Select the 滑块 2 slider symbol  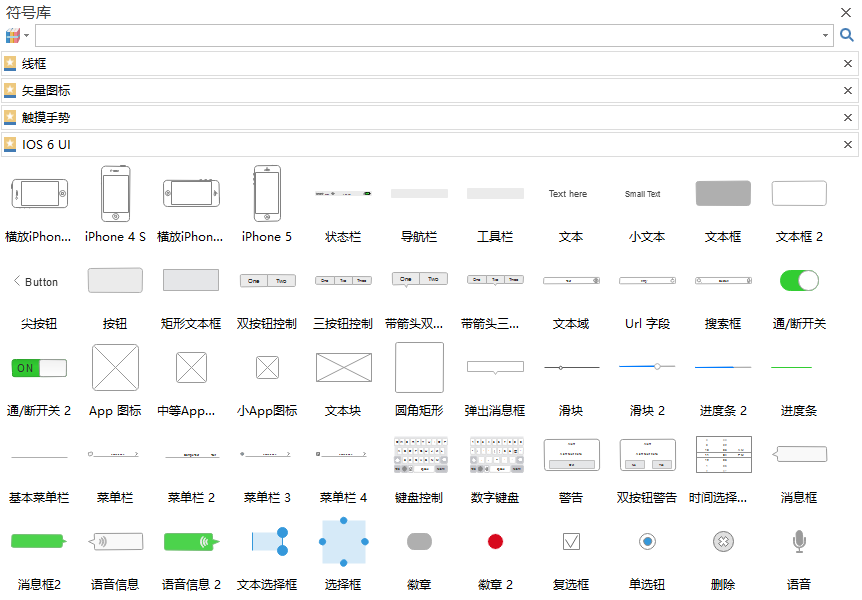click(x=647, y=367)
